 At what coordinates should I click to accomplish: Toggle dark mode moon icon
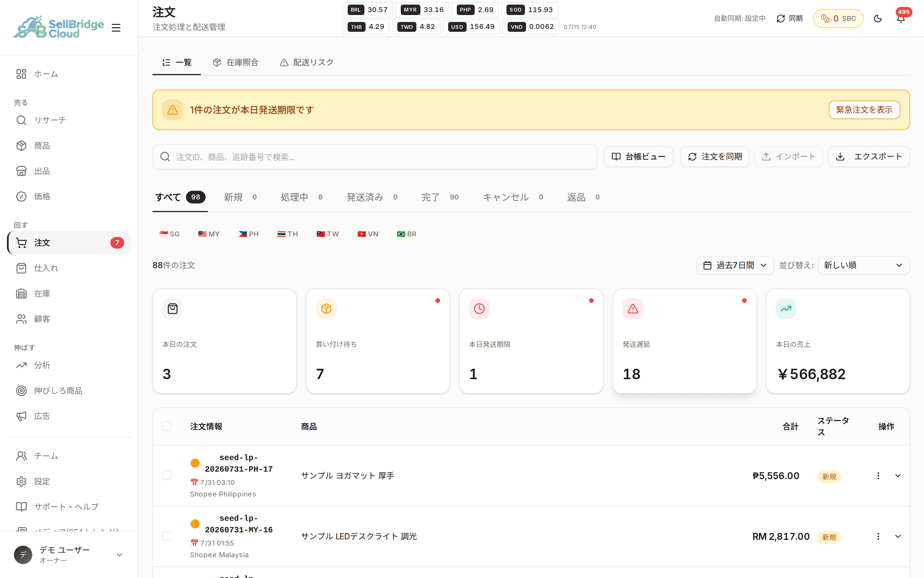coord(878,18)
